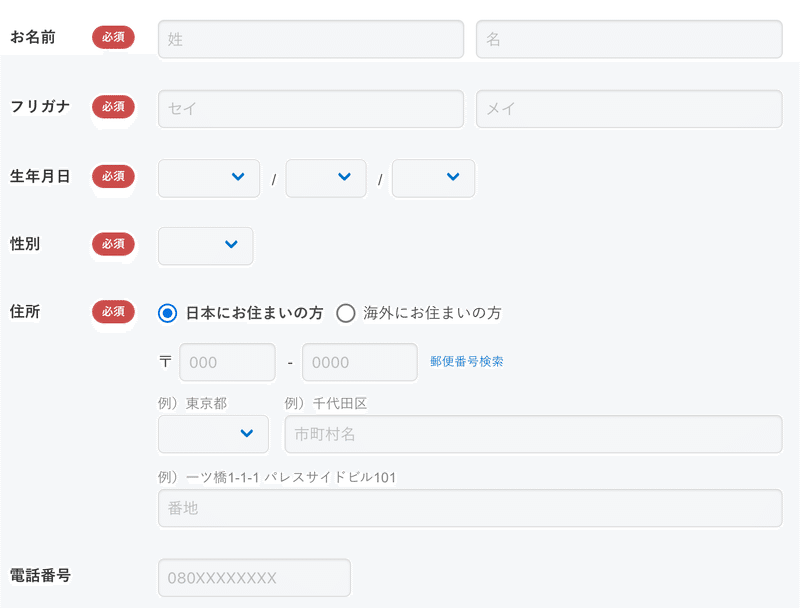This screenshot has width=800, height=608.
Task: Expand the 性別 gender dropdown
Action: tap(206, 246)
